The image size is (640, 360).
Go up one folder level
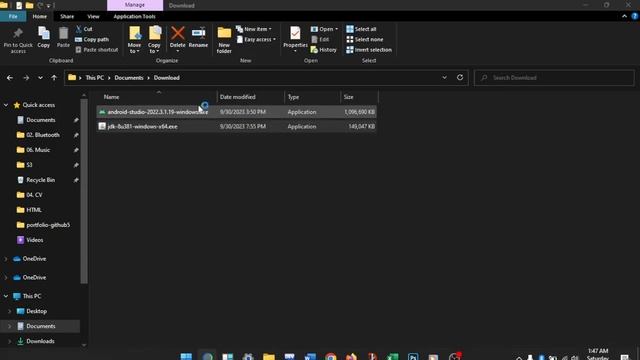click(54, 78)
